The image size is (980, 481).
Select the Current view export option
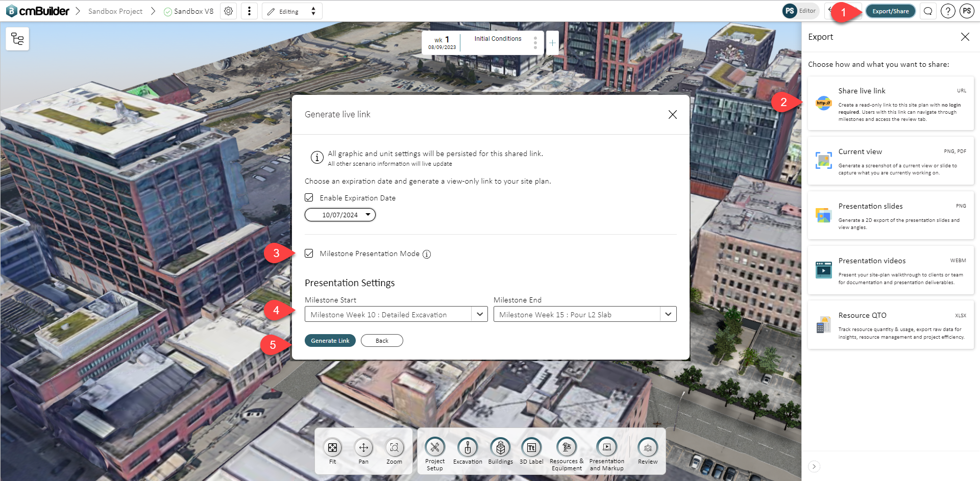tap(891, 161)
